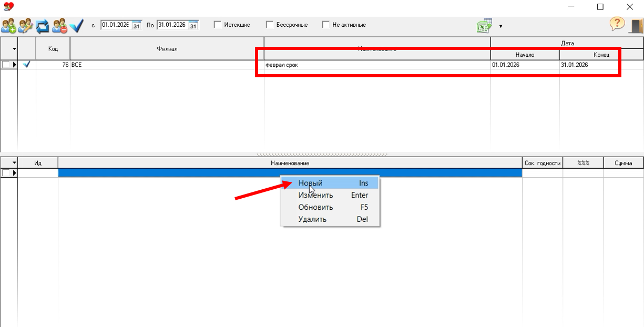Viewport: 644px width, 327px height.
Task: Click the Сумма column header
Action: coord(623,163)
